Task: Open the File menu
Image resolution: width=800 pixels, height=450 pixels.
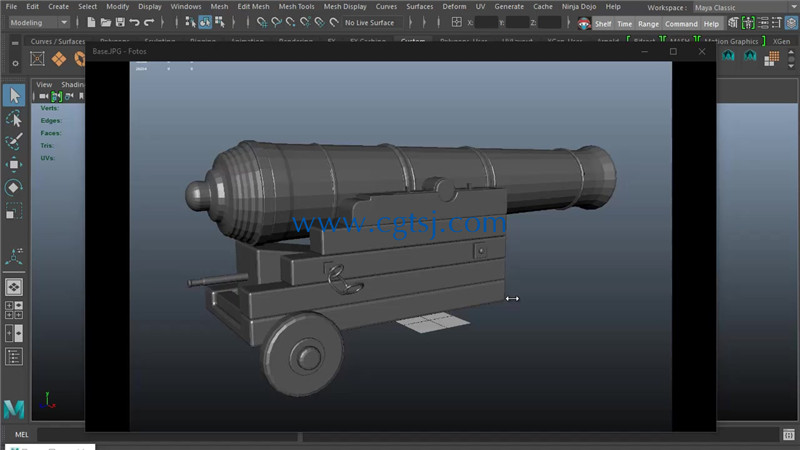Action: pos(11,7)
